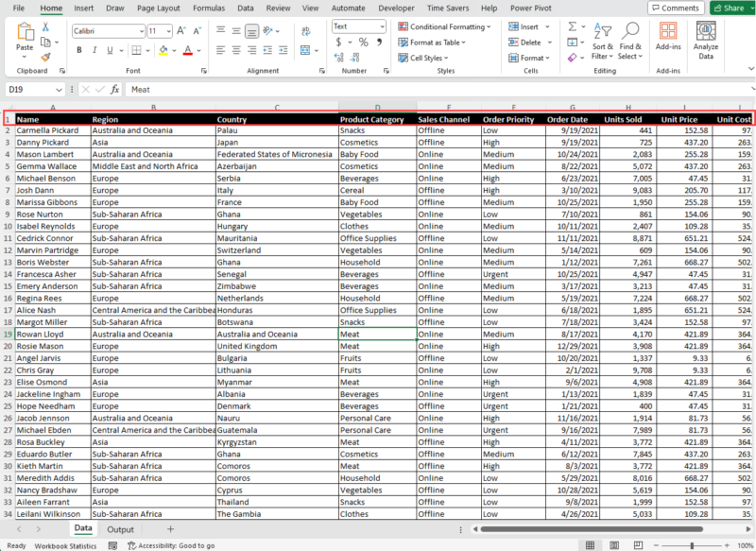Click the Wrap Text icon
This screenshot has height=551, width=756.
point(306,31)
